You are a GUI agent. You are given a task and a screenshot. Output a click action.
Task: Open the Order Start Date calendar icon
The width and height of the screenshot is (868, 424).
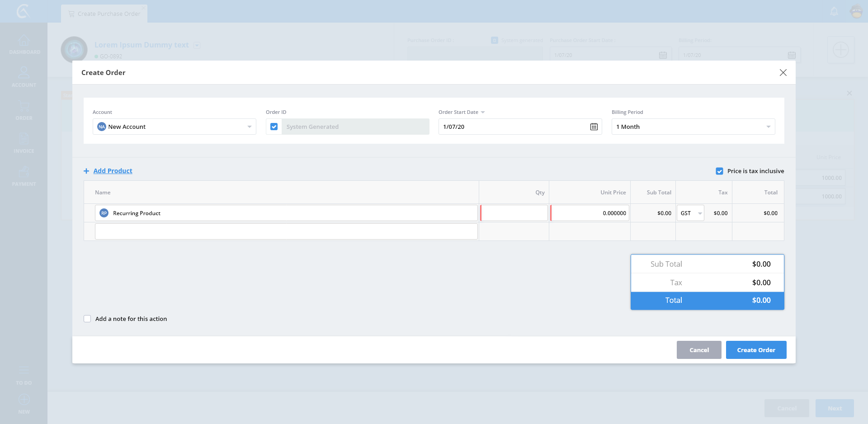(594, 127)
